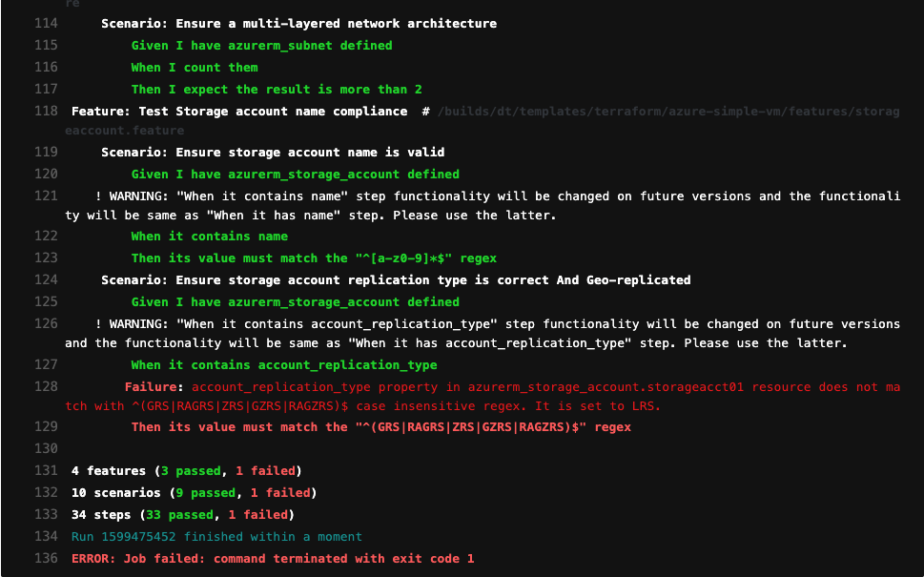924x577 pixels.
Task: Click "Ensure a multi-layered network architecture" scenario line
Action: 298,24
